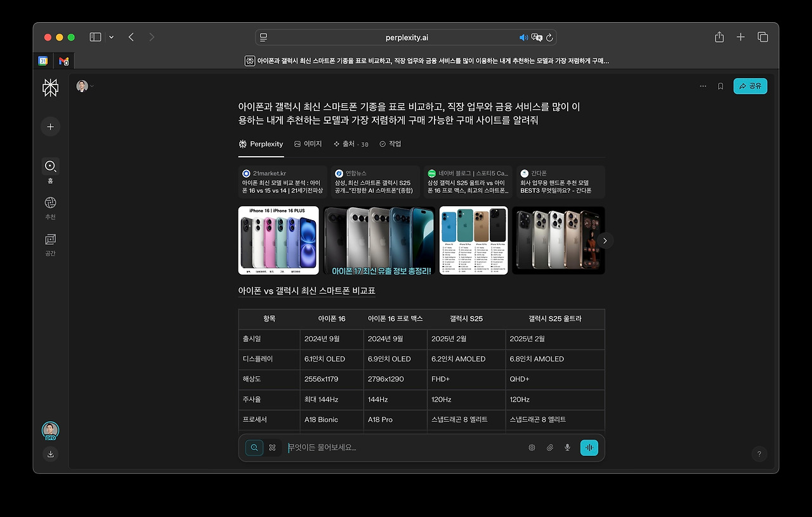Bookmark this thread
The width and height of the screenshot is (812, 517).
[x=721, y=86]
